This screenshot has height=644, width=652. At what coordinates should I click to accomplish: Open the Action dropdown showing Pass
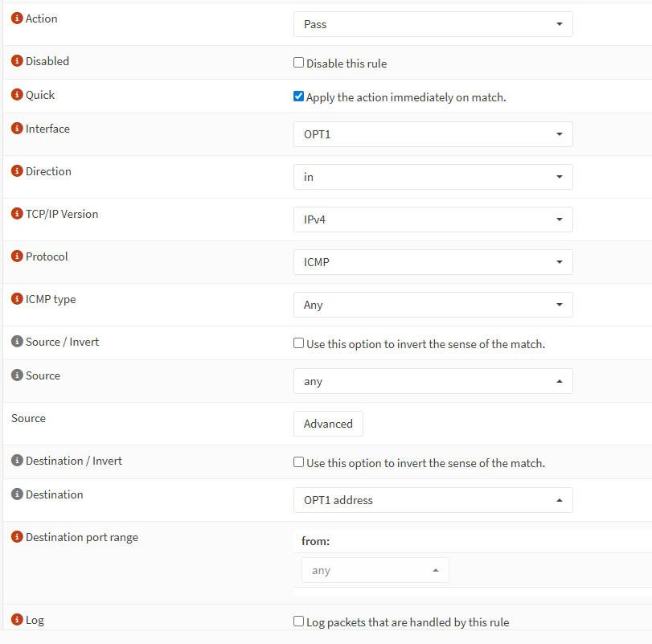(433, 24)
